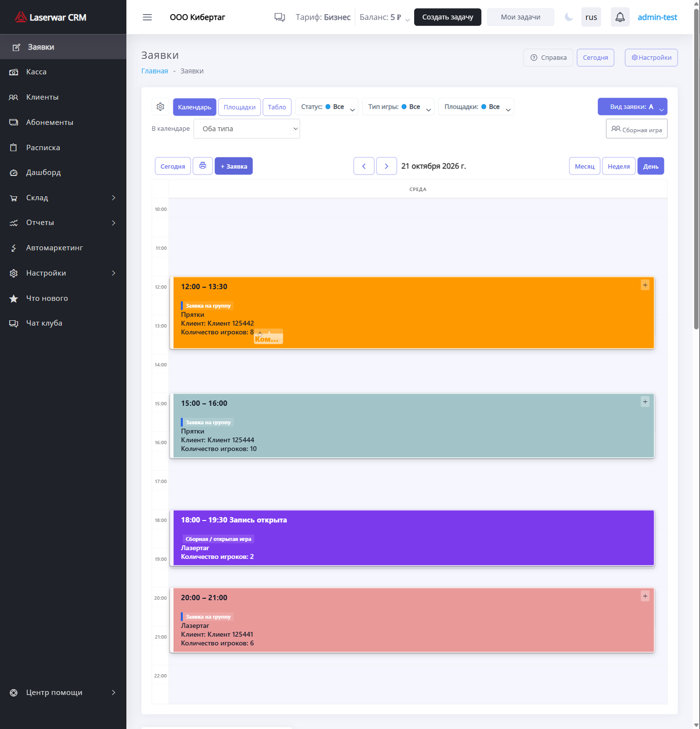Open Дашборд in the sidebar
The width and height of the screenshot is (700, 729).
tap(63, 173)
